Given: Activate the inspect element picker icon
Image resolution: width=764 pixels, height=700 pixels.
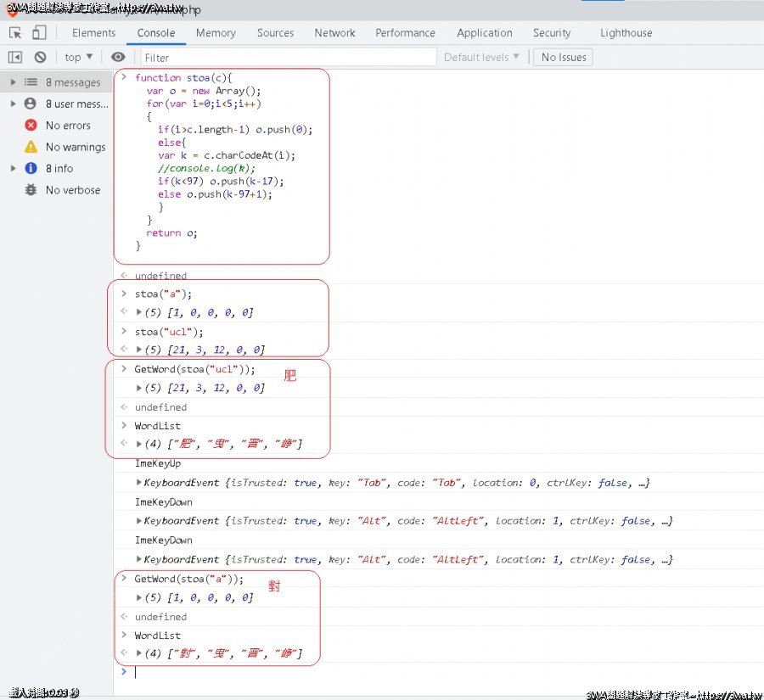Looking at the screenshot, I should 15,33.
